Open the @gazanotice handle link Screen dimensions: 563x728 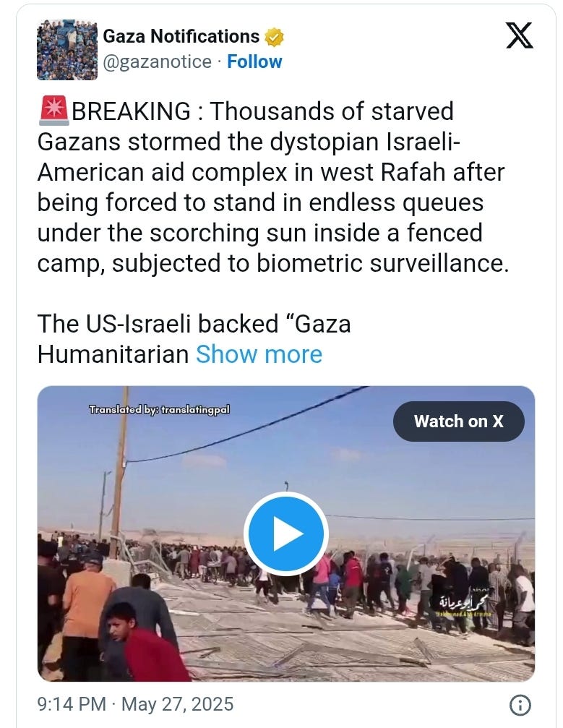[x=157, y=61]
